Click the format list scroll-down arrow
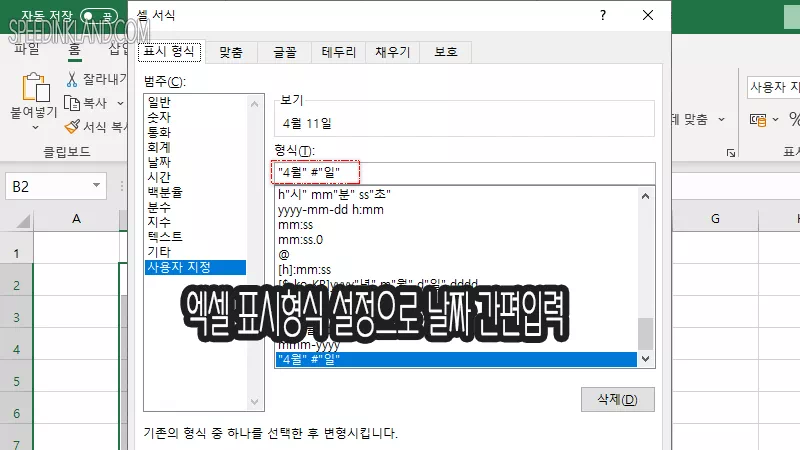 646,359
